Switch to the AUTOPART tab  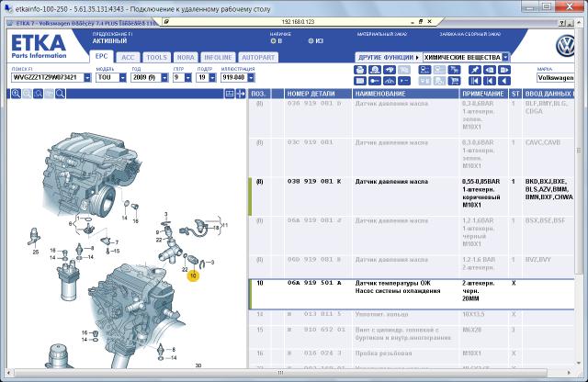coord(258,57)
